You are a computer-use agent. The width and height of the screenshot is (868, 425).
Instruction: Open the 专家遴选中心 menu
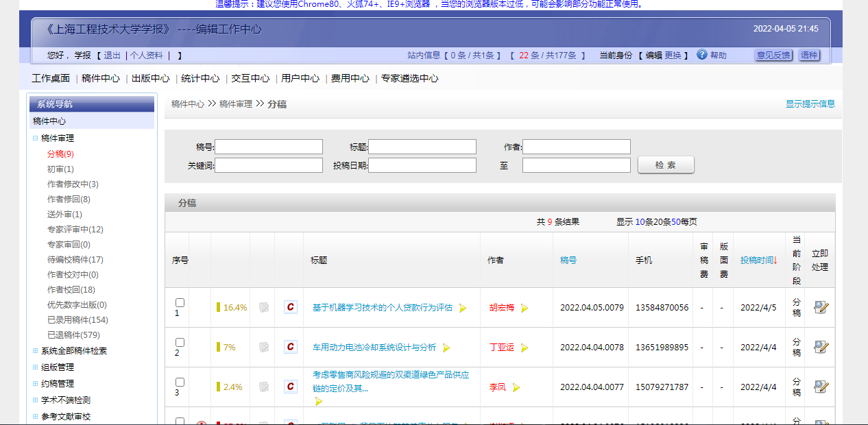(410, 78)
